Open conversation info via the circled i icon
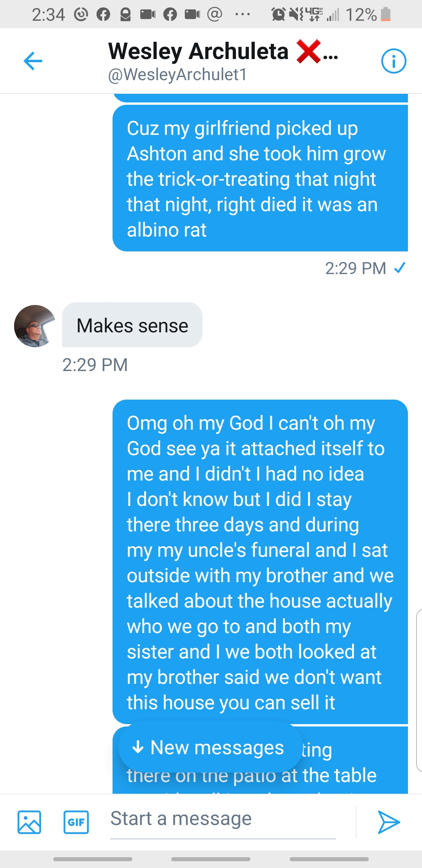Viewport: 422px width, 868px height. [x=393, y=61]
